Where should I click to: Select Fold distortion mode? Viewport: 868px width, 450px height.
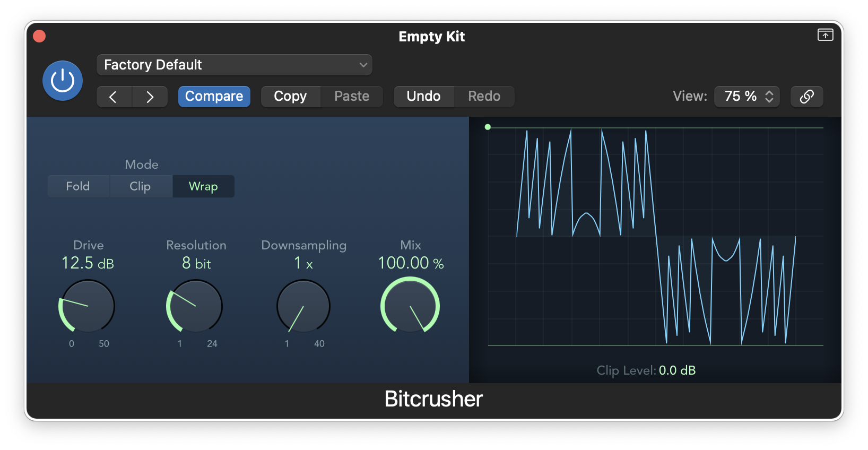(78, 186)
